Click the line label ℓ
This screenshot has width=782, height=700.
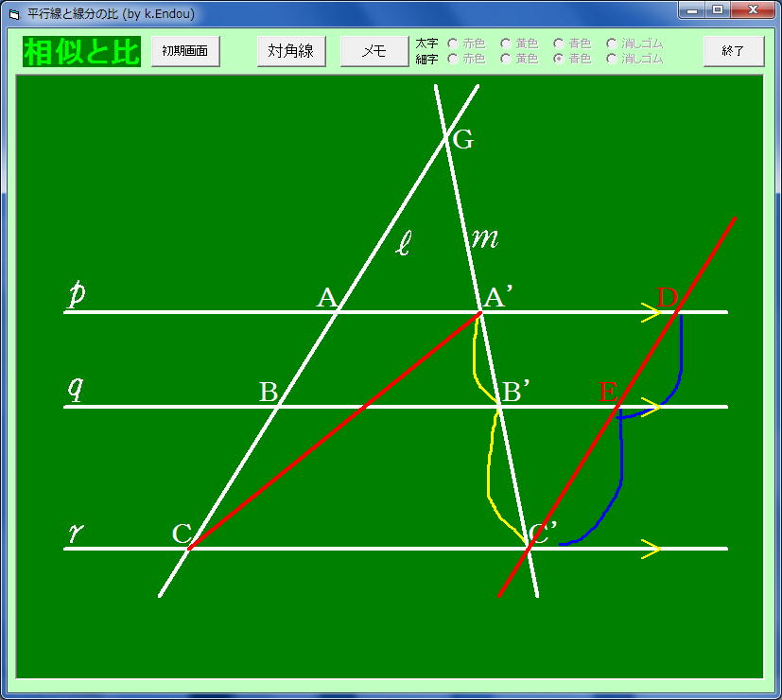pos(404,243)
